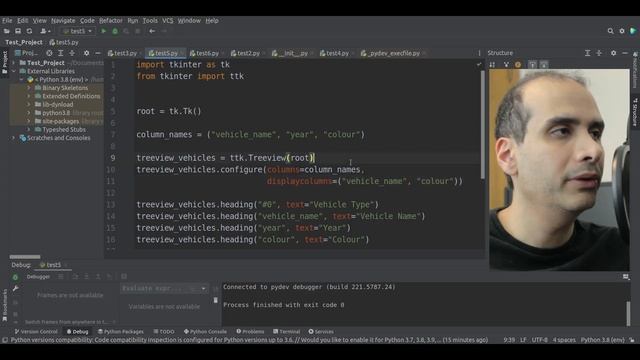Switch to the _pydev_execfile.py tab
The height and width of the screenshot is (360, 640).
click(x=391, y=53)
